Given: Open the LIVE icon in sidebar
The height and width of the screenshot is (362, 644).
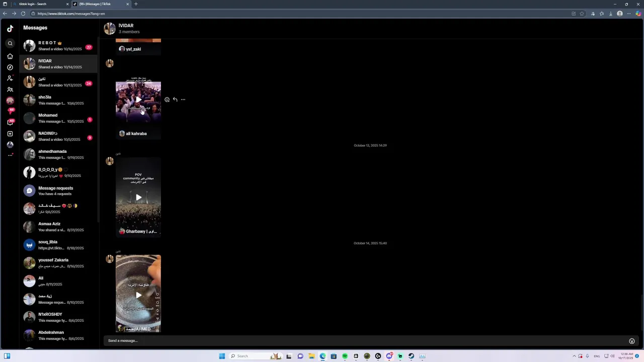Looking at the screenshot, I should [x=10, y=101].
